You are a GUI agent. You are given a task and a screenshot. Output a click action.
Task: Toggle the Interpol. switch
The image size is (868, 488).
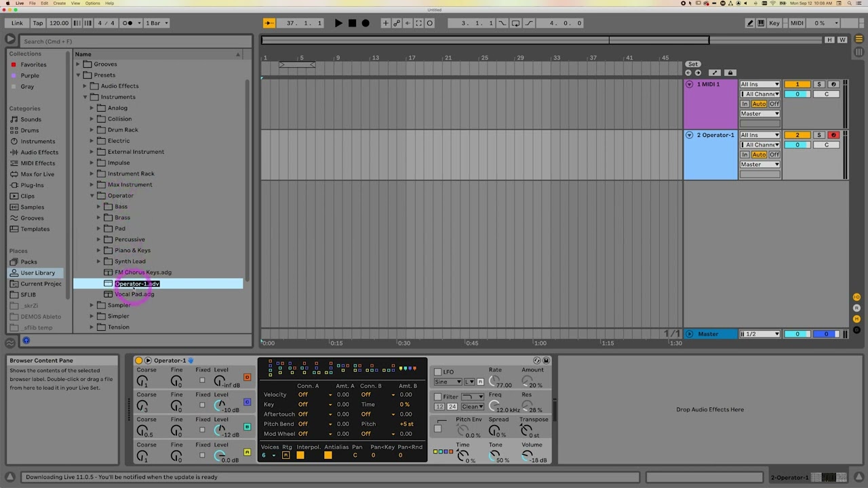tap(300, 455)
